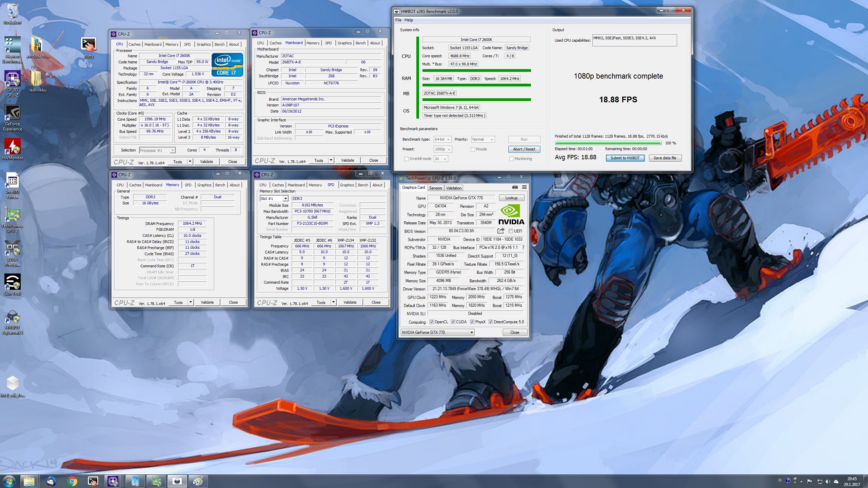This screenshot has width=868, height=488.
Task: Open the File menu in HWBOT x265
Action: pyautogui.click(x=398, y=20)
